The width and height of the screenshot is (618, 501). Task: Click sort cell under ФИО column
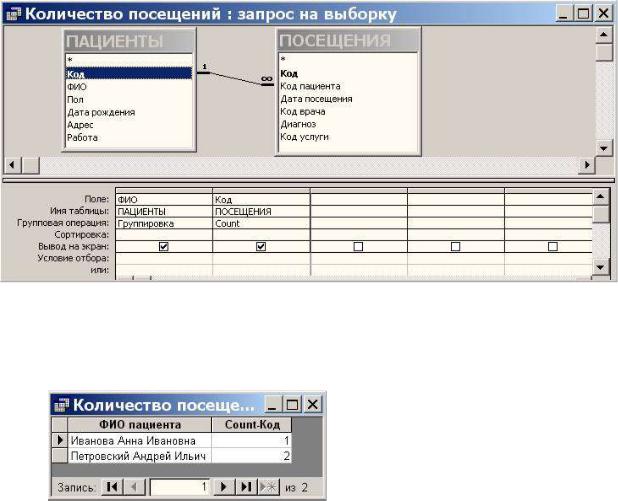(164, 235)
